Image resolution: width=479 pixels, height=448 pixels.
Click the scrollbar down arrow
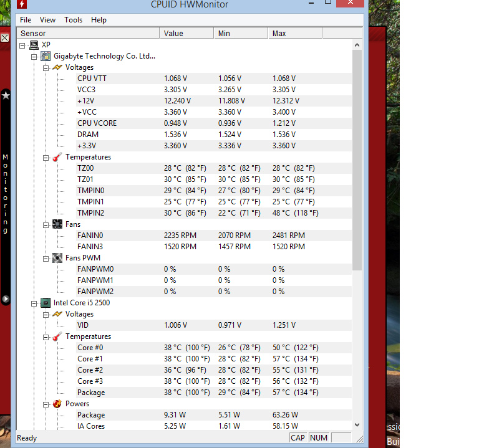pos(357,425)
